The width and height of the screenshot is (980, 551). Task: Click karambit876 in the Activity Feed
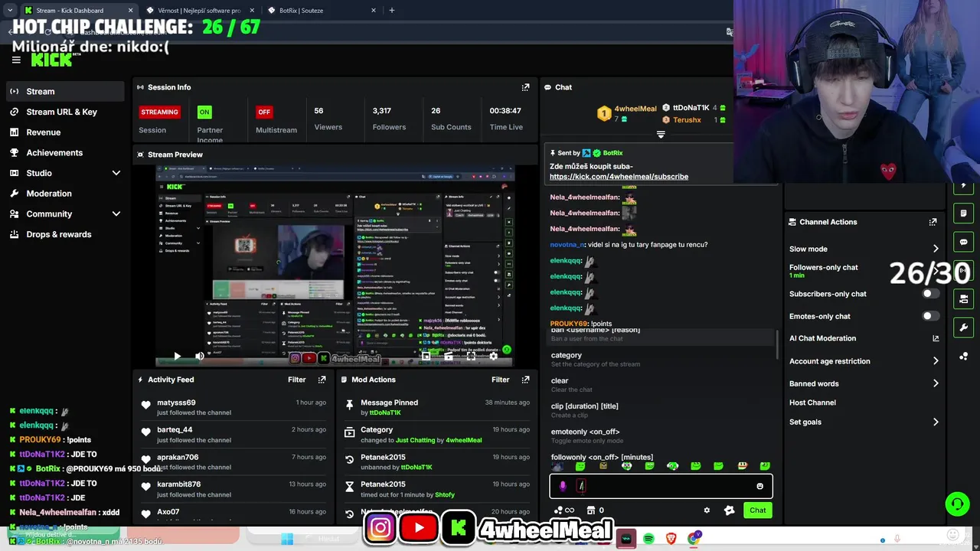point(178,484)
